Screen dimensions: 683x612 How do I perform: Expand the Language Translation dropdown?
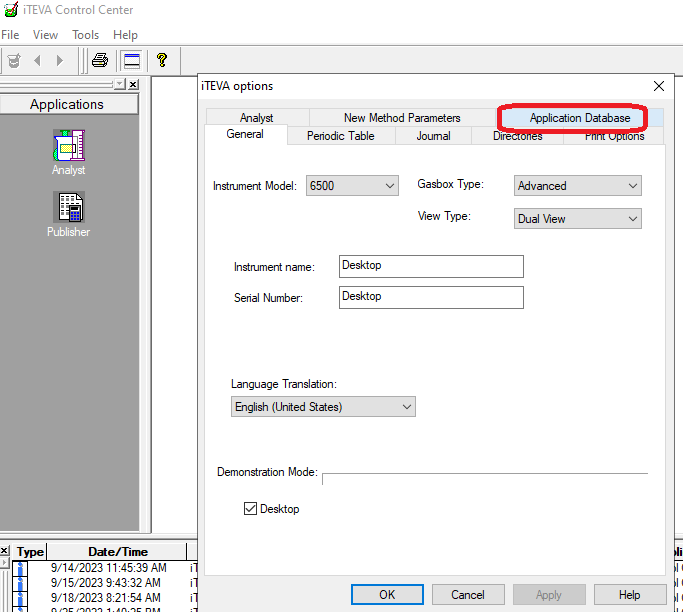pyautogui.click(x=323, y=407)
